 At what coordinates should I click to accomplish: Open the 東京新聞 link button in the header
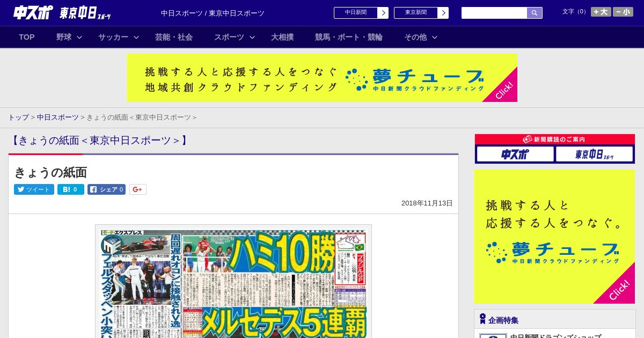pyautogui.click(x=416, y=13)
